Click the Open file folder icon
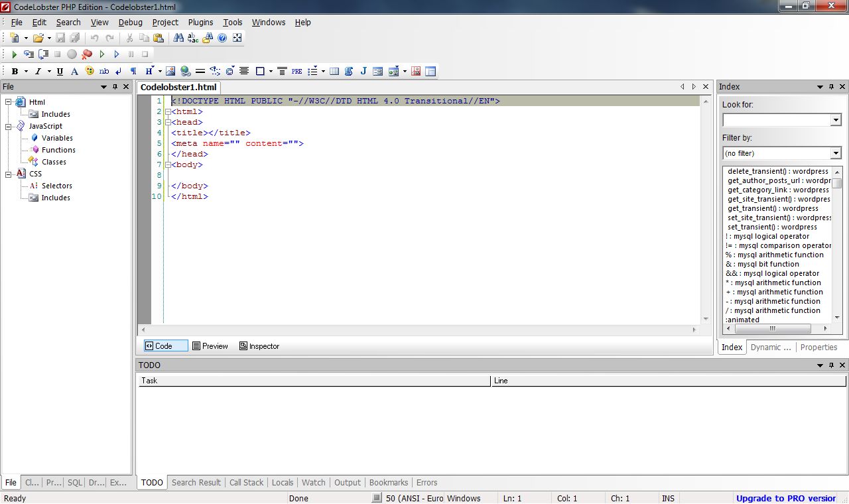The width and height of the screenshot is (849, 504). [38, 38]
